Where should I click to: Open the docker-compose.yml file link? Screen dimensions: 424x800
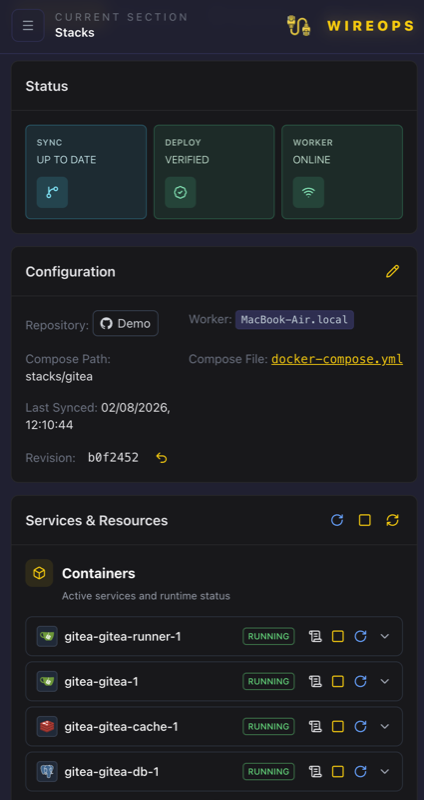[x=337, y=359]
